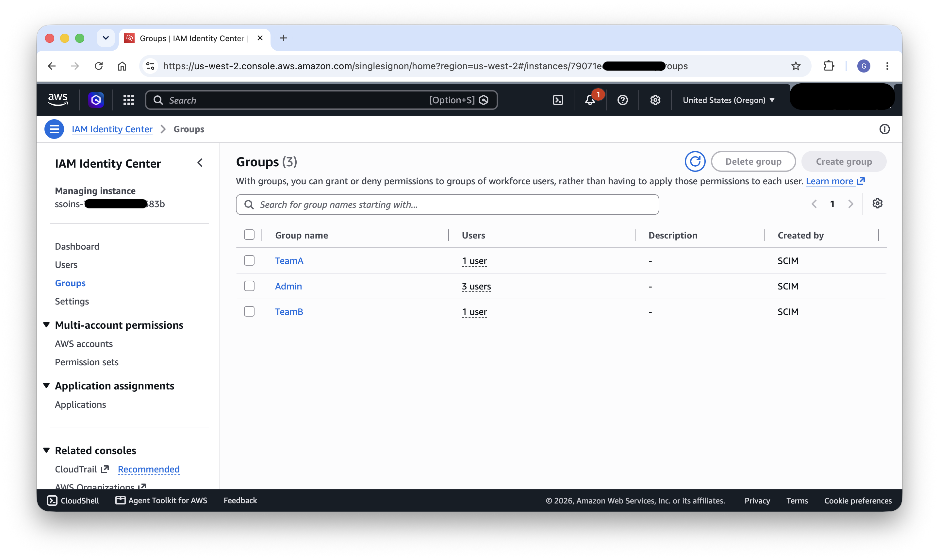View site information icon in address bar
The image size is (939, 560).
pos(150,66)
